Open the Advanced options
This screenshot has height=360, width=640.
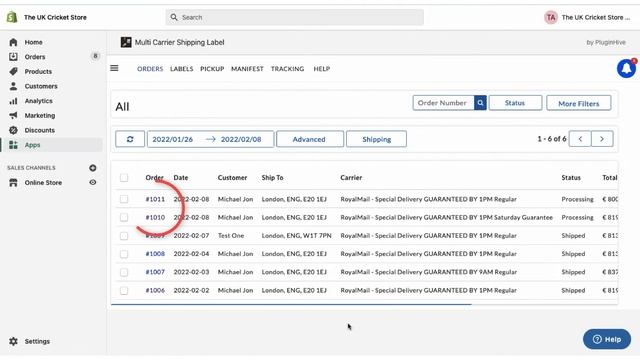309,139
